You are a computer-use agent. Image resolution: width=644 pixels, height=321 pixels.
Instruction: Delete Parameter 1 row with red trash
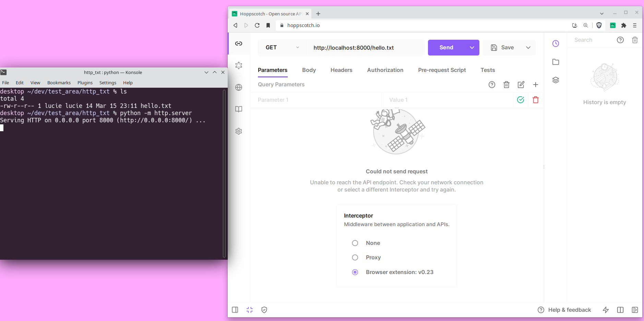(536, 100)
